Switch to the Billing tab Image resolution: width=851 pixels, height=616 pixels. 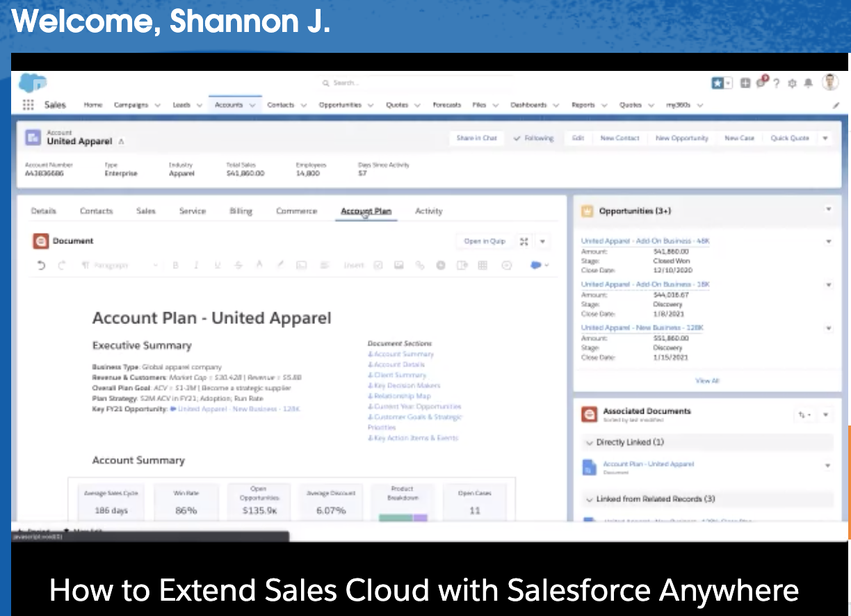pyautogui.click(x=241, y=211)
